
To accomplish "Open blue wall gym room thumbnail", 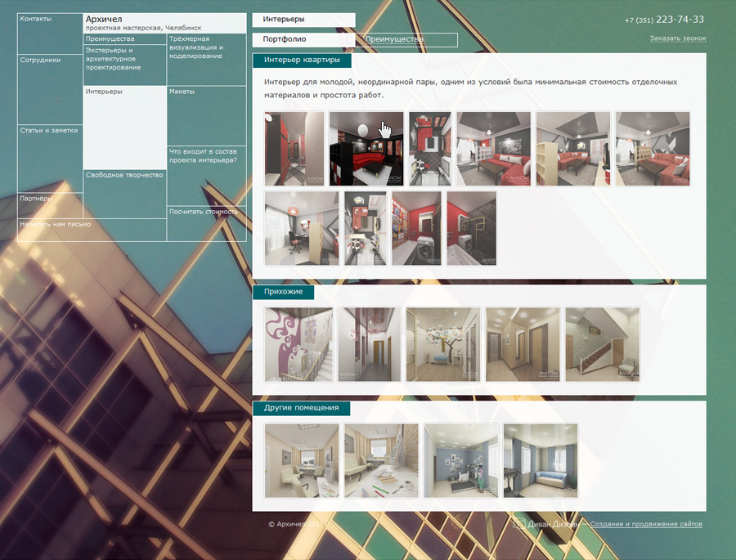I will click(461, 460).
